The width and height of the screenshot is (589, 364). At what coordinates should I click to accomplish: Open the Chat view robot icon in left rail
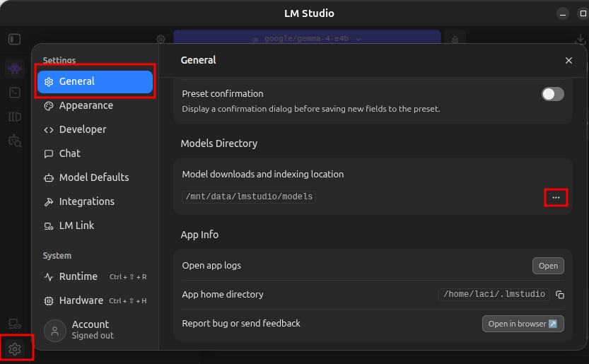[15, 69]
